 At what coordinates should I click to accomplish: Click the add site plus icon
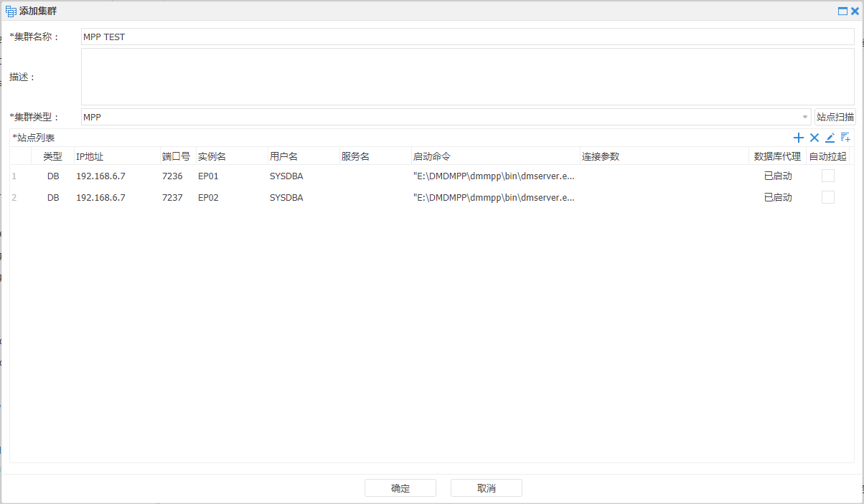pyautogui.click(x=799, y=138)
